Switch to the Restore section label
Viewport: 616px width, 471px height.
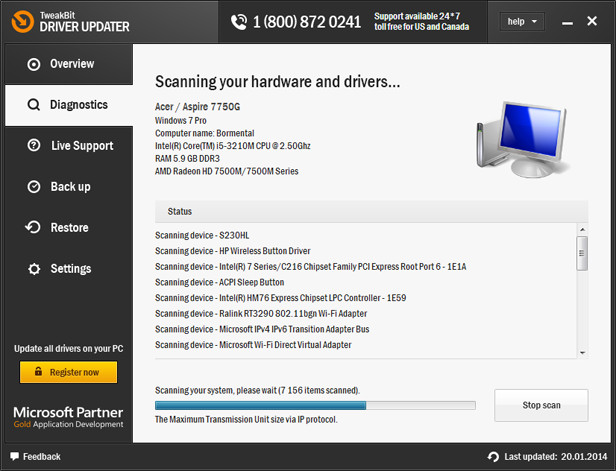tap(70, 228)
